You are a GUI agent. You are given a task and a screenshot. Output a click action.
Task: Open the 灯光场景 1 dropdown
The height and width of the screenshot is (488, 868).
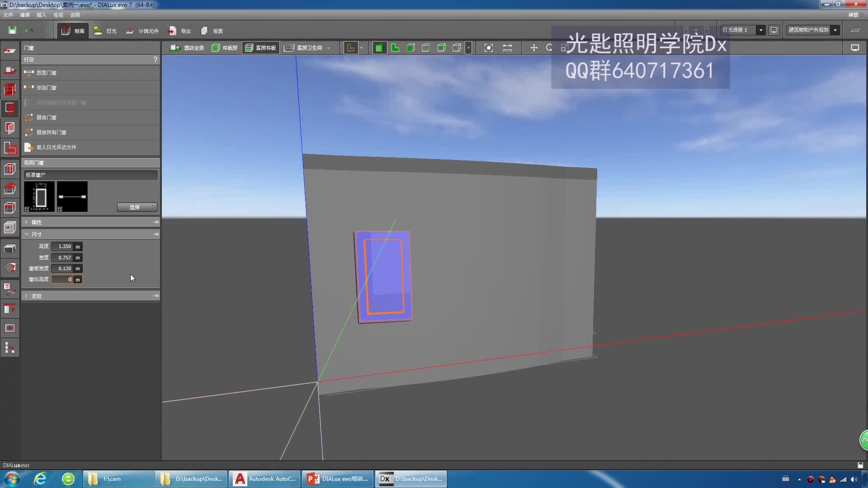pyautogui.click(x=761, y=30)
